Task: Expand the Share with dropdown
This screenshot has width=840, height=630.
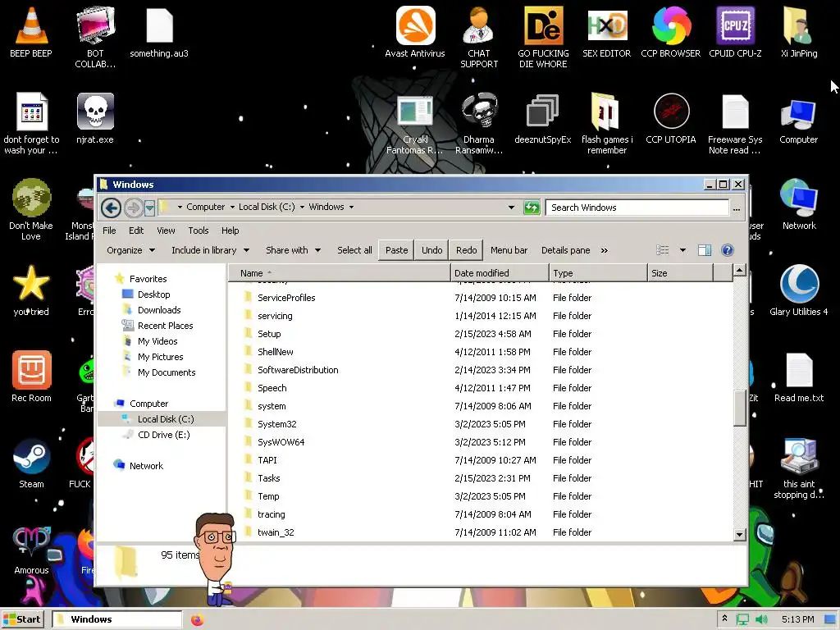Action: point(293,250)
